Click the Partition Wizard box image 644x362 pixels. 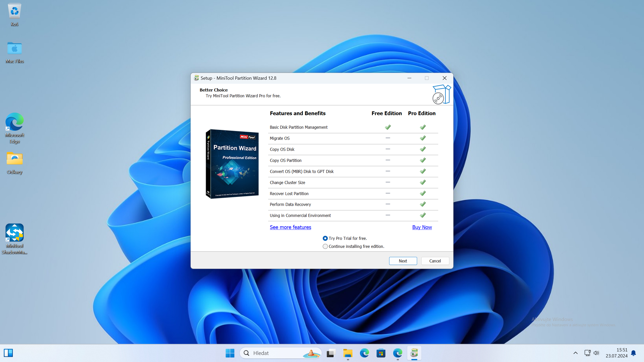232,164
